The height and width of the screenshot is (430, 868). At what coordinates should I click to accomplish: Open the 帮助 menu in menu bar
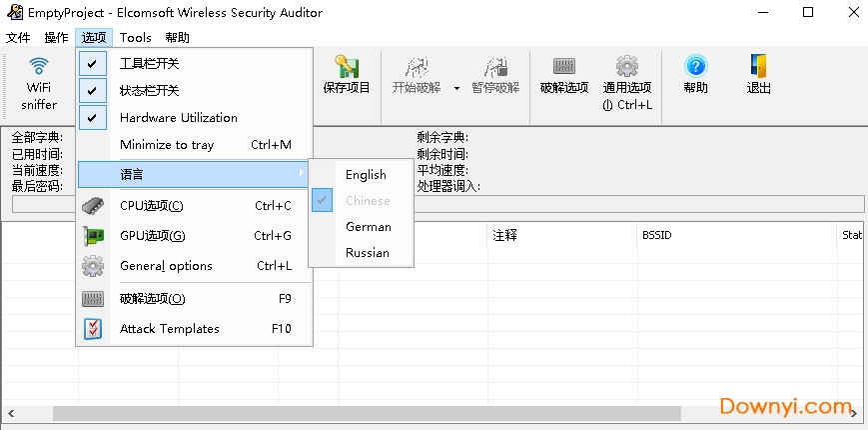coord(177,38)
